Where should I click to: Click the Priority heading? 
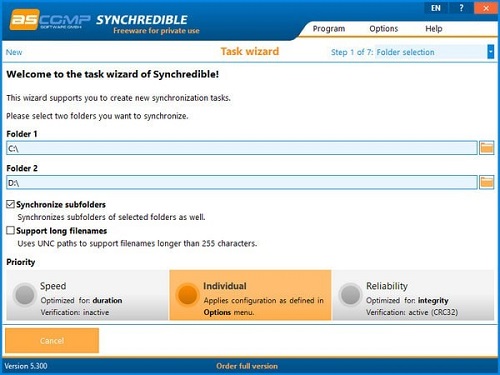[x=21, y=262]
